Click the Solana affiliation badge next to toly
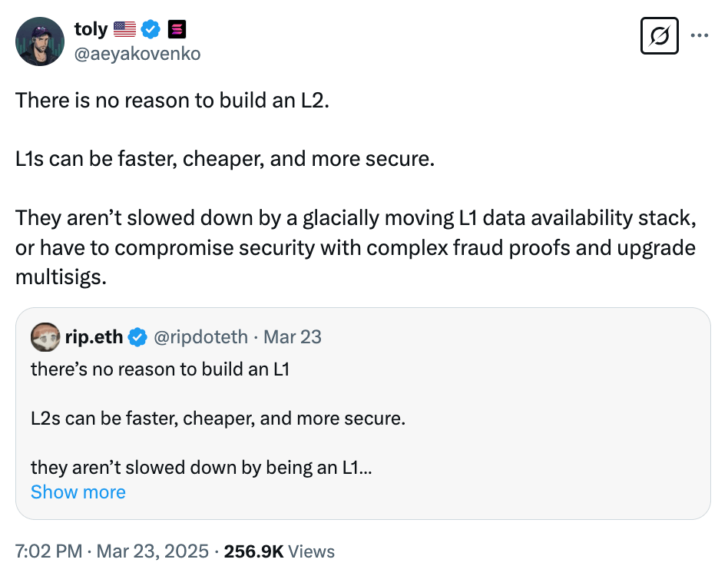The height and width of the screenshot is (576, 728). coord(177,30)
